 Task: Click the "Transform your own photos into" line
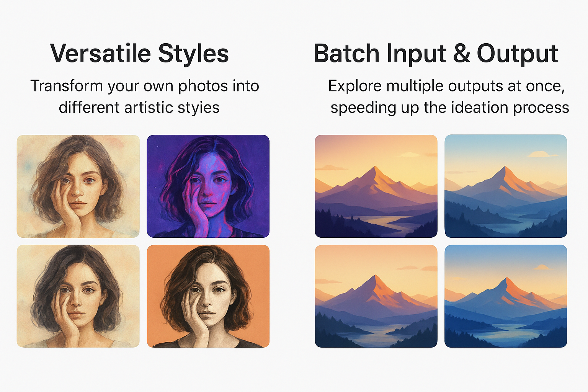tap(145, 86)
